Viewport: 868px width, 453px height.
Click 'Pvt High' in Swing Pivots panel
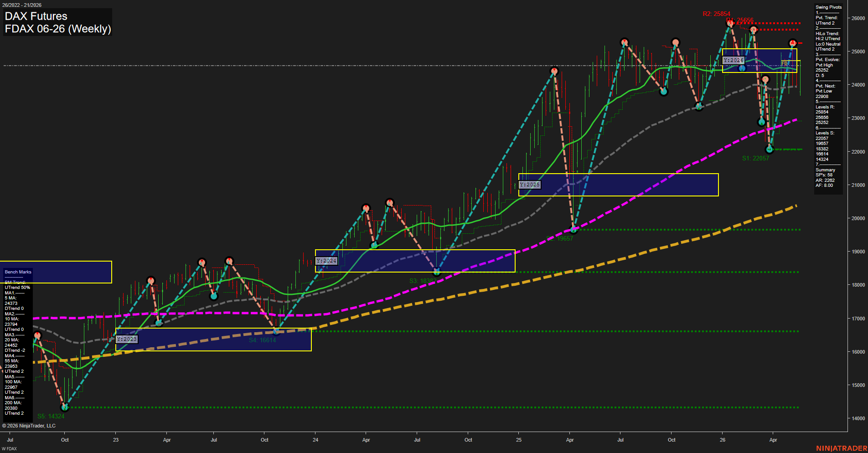tap(824, 65)
